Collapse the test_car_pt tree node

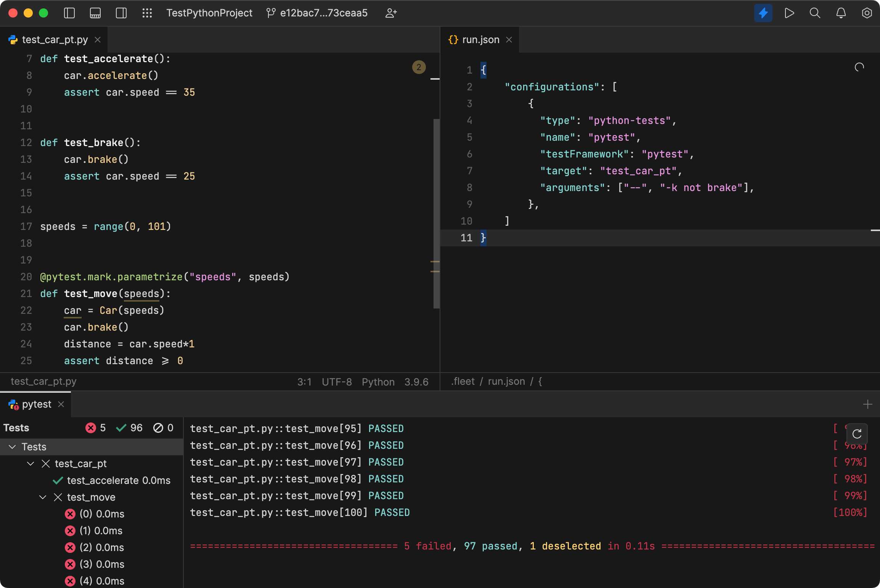pos(31,463)
